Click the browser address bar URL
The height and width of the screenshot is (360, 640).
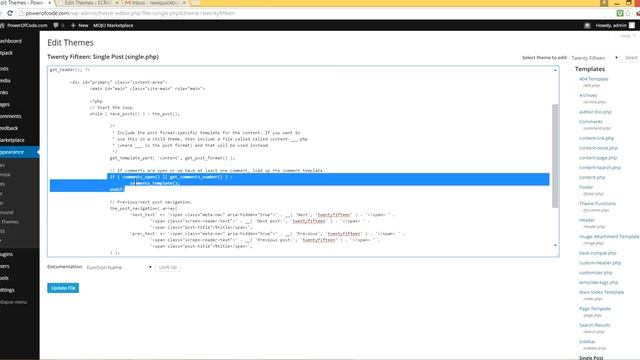[x=130, y=13]
